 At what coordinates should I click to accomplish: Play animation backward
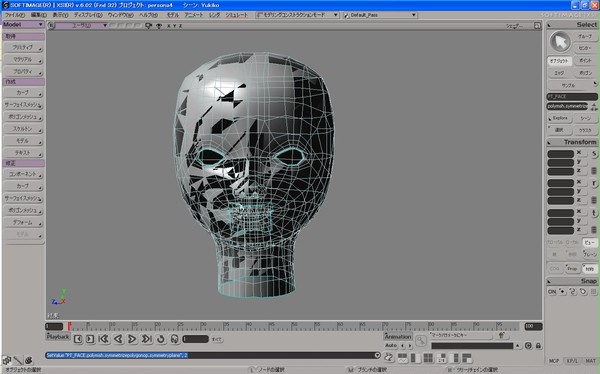click(118, 339)
